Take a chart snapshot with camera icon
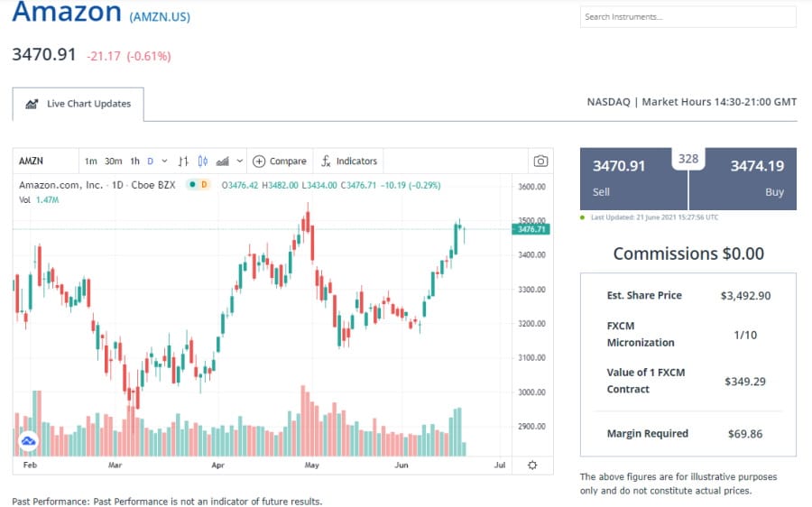 point(540,161)
